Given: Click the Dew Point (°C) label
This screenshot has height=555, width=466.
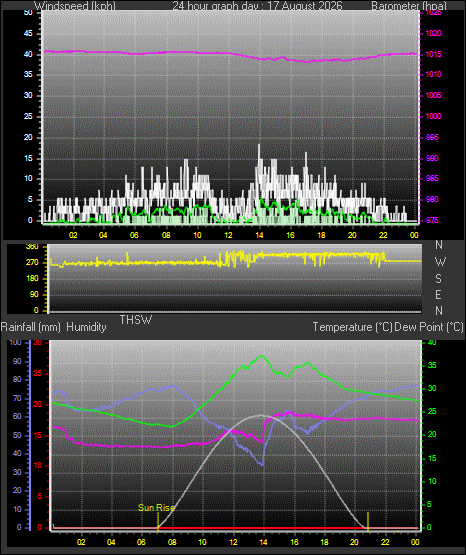Looking at the screenshot, I should pos(429,327).
